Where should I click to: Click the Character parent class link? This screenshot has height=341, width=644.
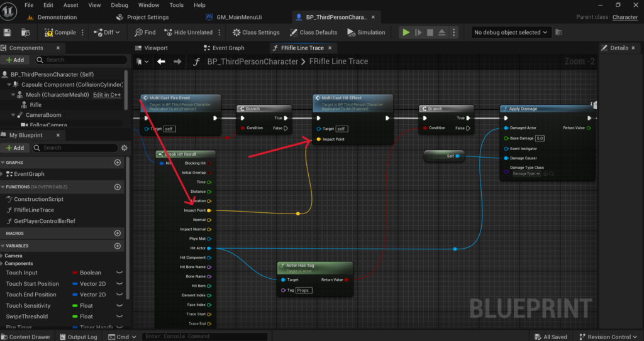pos(625,17)
